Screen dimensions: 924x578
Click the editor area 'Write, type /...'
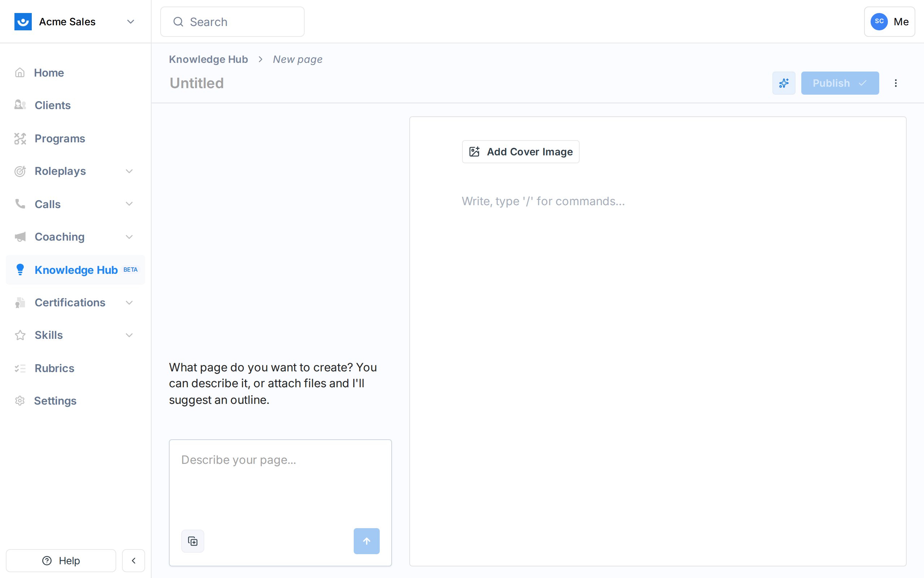point(543,201)
